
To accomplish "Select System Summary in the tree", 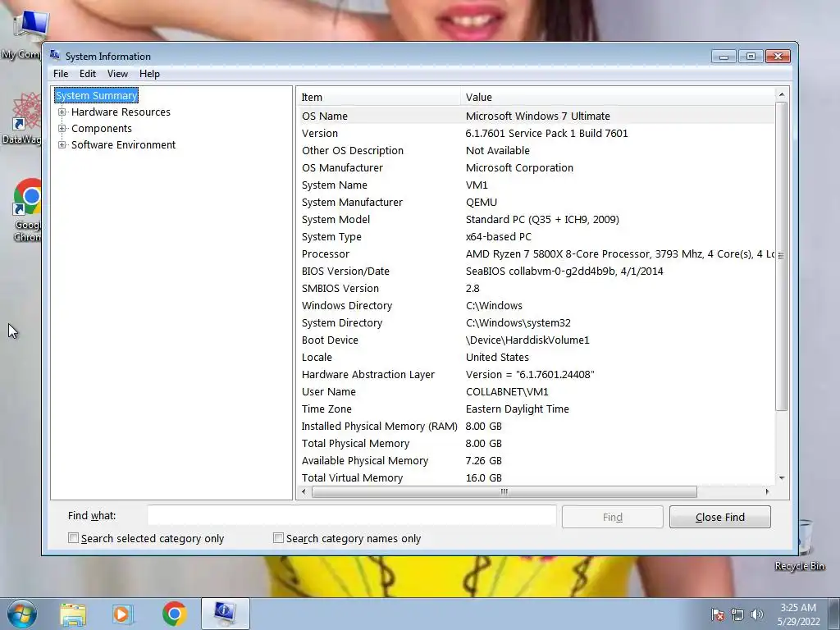I will pos(97,95).
